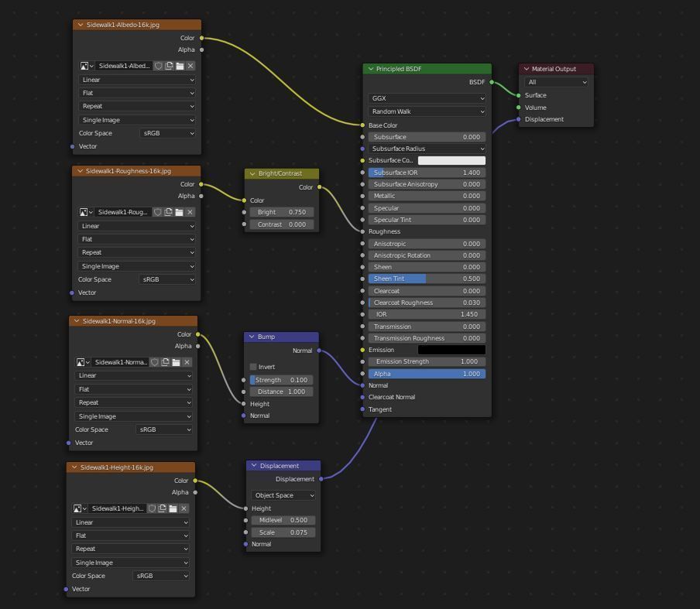700x609 pixels.
Task: Click the IOR 1.450 field
Action: click(x=427, y=314)
